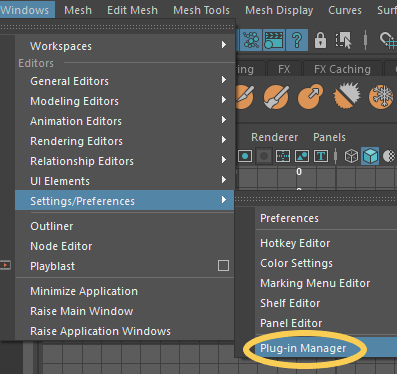
Task: Expand the Rendering Editors submenu arrow
Action: 224,140
